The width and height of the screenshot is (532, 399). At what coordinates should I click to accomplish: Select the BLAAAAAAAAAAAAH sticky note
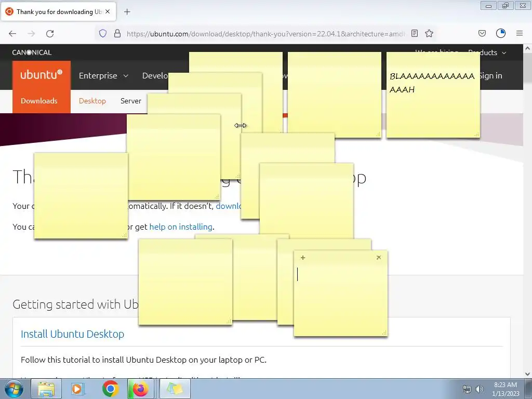pyautogui.click(x=433, y=95)
